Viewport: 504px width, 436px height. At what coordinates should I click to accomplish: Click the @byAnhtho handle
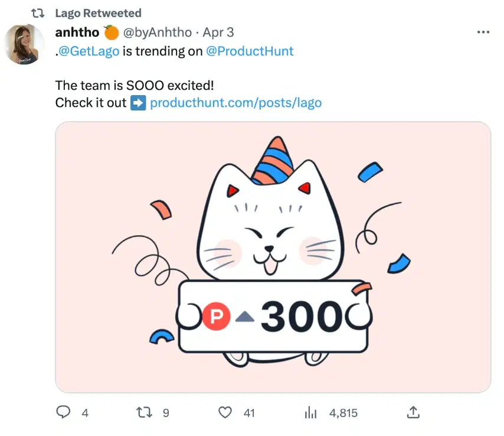pyautogui.click(x=156, y=32)
